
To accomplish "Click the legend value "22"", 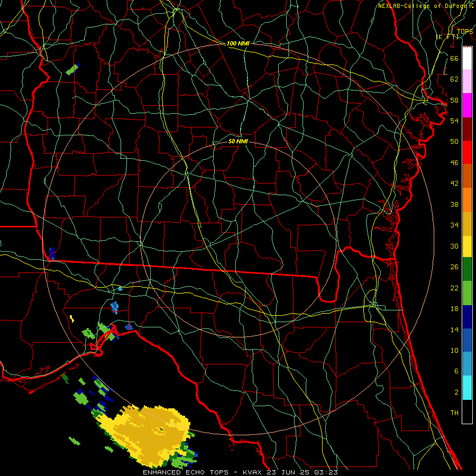I will pyautogui.click(x=454, y=288).
